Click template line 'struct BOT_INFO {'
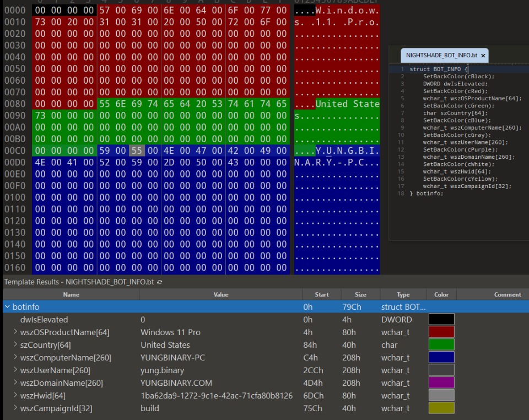Image resolution: width=529 pixels, height=420 pixels. coord(439,69)
